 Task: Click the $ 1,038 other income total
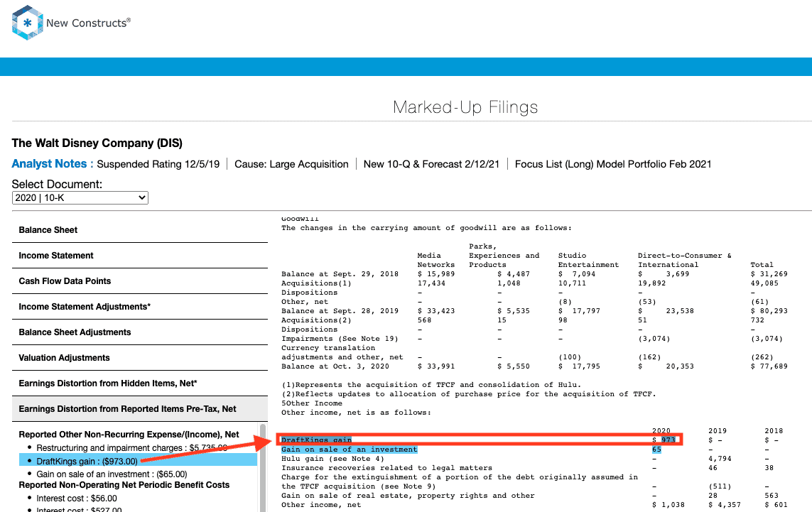(x=668, y=505)
